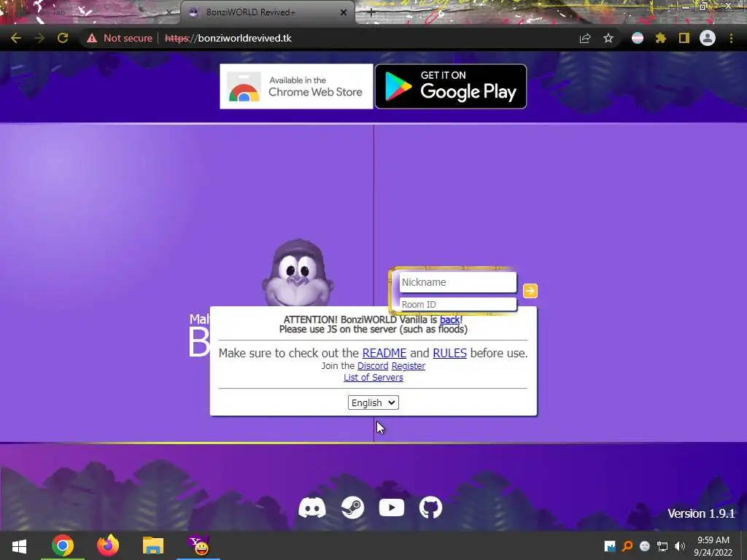The image size is (747, 560).
Task: Open a new browser tab
Action: click(x=371, y=12)
